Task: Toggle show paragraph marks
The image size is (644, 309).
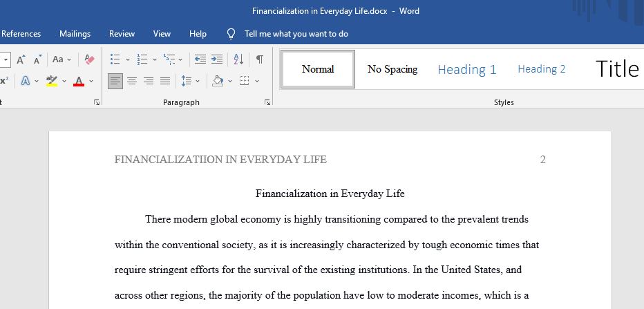Action: pyautogui.click(x=260, y=59)
